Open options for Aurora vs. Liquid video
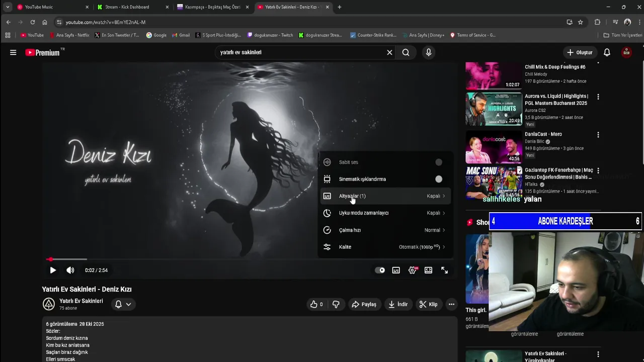Viewport: 644px width, 362px height. pyautogui.click(x=598, y=97)
